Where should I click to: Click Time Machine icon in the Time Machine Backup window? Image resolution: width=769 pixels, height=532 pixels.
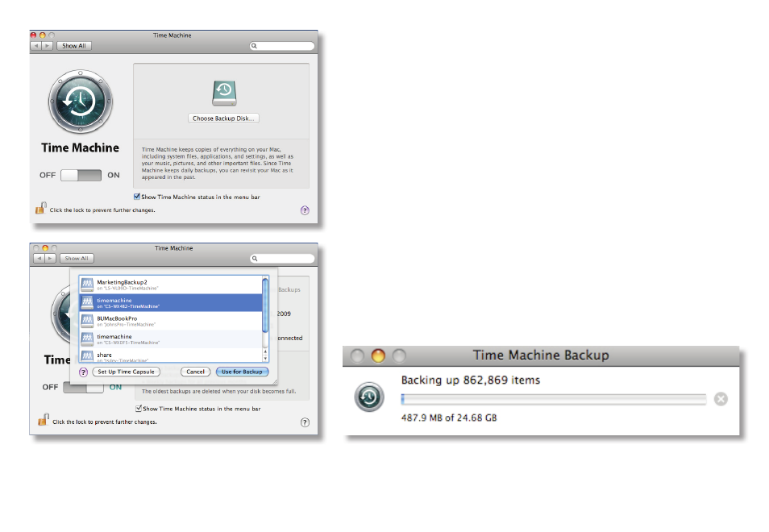[x=369, y=397]
